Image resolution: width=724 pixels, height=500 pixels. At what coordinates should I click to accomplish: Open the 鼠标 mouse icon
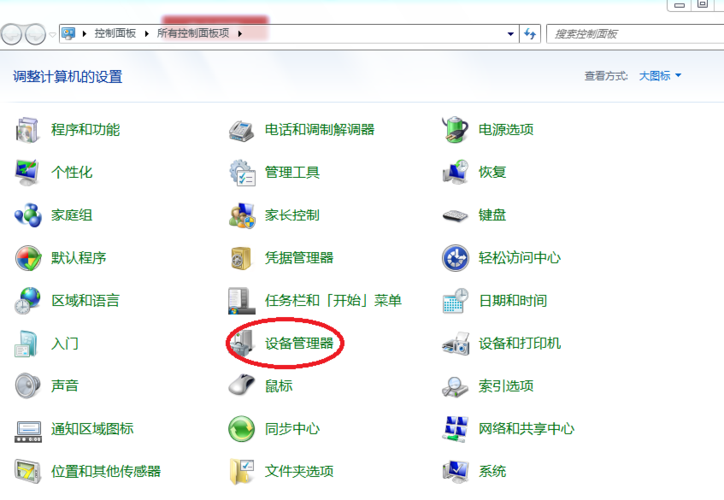click(241, 385)
